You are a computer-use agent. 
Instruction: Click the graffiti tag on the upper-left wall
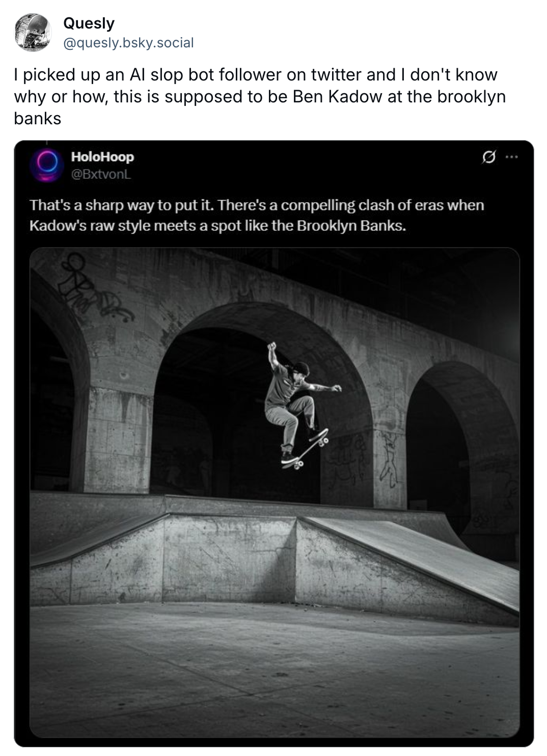pos(89,288)
